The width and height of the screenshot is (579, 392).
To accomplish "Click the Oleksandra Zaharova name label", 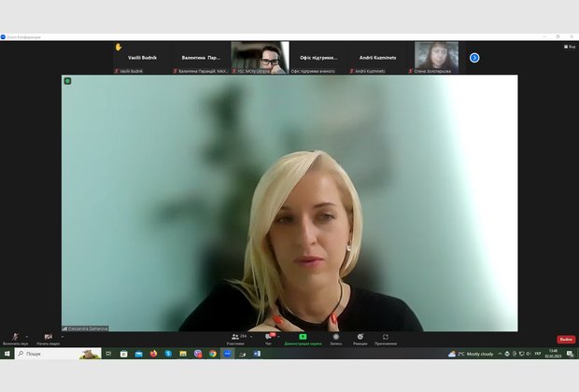I will [85, 329].
